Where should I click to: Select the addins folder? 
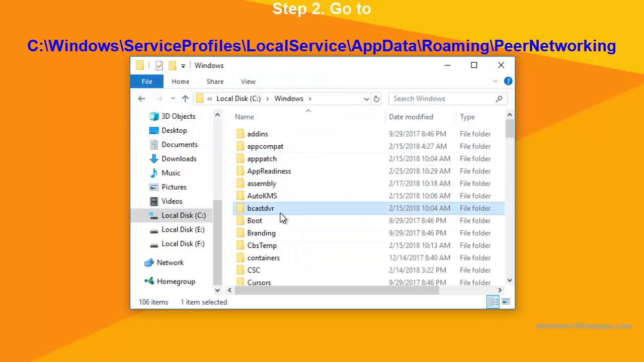pos(258,134)
